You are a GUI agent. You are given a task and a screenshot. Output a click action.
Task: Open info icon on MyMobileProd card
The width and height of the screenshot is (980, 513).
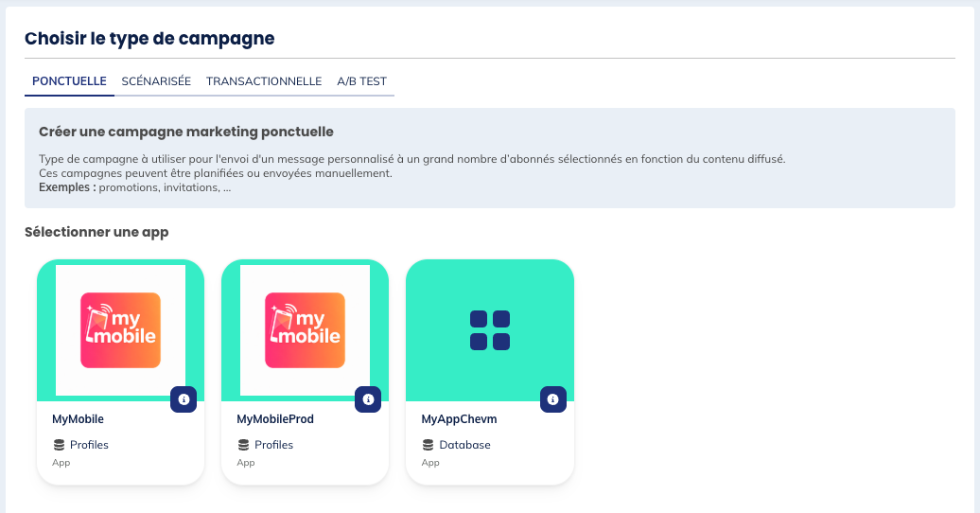368,399
